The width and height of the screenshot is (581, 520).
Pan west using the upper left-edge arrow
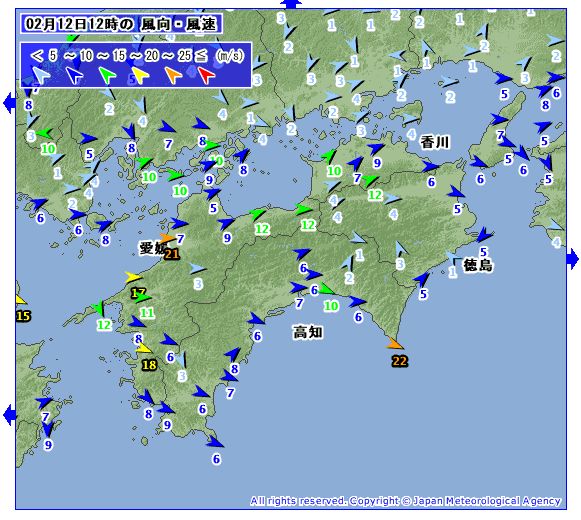pyautogui.click(x=9, y=103)
